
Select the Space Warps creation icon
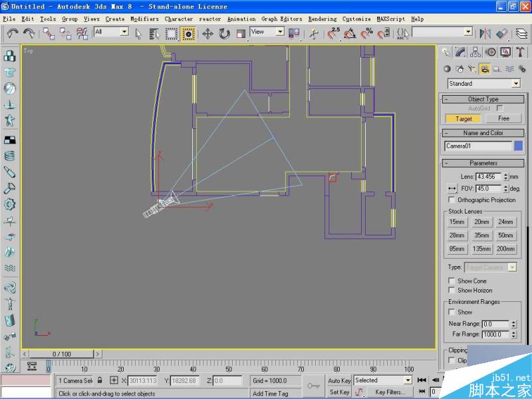[509, 68]
